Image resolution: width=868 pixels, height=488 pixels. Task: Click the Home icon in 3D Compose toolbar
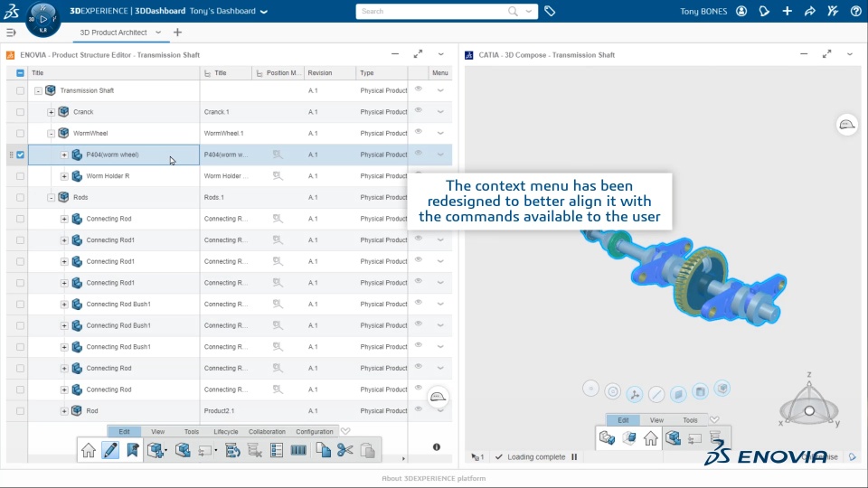[650, 438]
